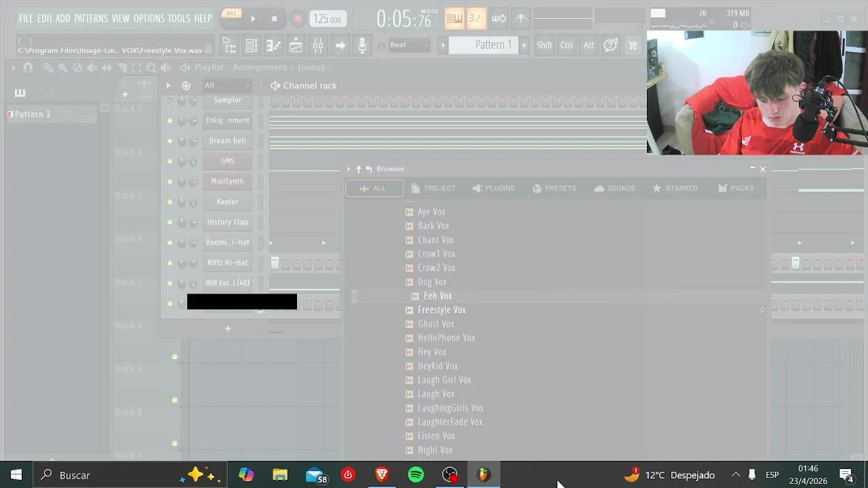The image size is (868, 488).
Task: Open the FILE menu
Action: point(26,18)
